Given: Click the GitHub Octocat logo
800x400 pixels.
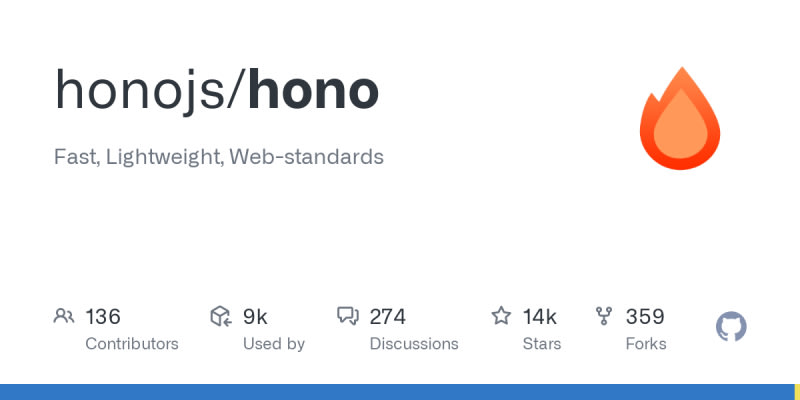Looking at the screenshot, I should point(732,327).
